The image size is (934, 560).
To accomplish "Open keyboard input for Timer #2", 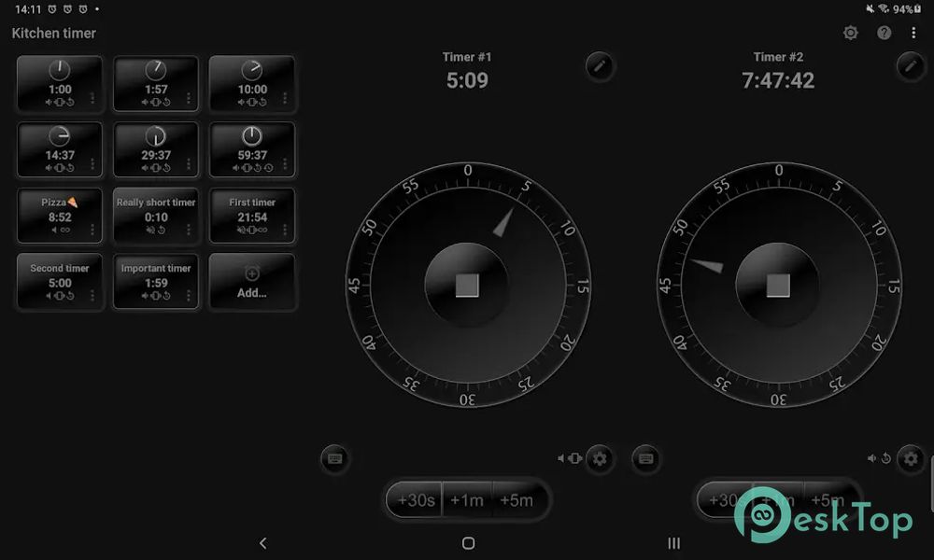I will click(645, 458).
